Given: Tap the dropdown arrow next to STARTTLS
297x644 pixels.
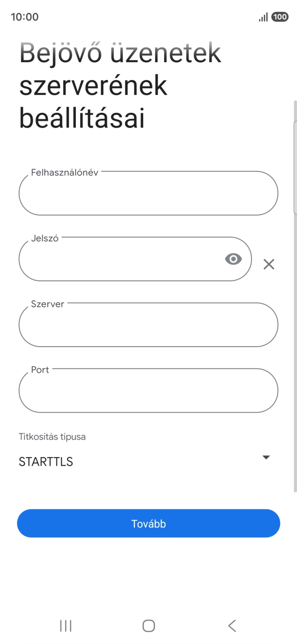Looking at the screenshot, I should (x=266, y=457).
